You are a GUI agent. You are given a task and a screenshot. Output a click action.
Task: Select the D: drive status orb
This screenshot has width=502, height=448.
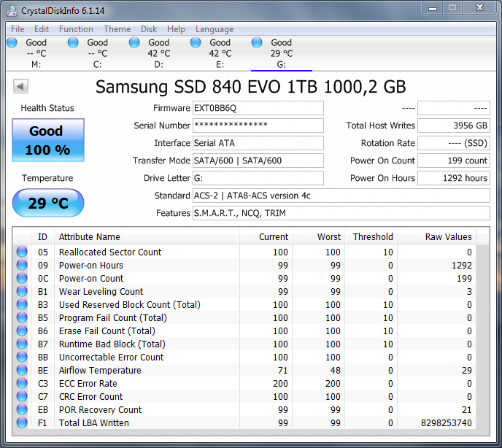tap(134, 42)
